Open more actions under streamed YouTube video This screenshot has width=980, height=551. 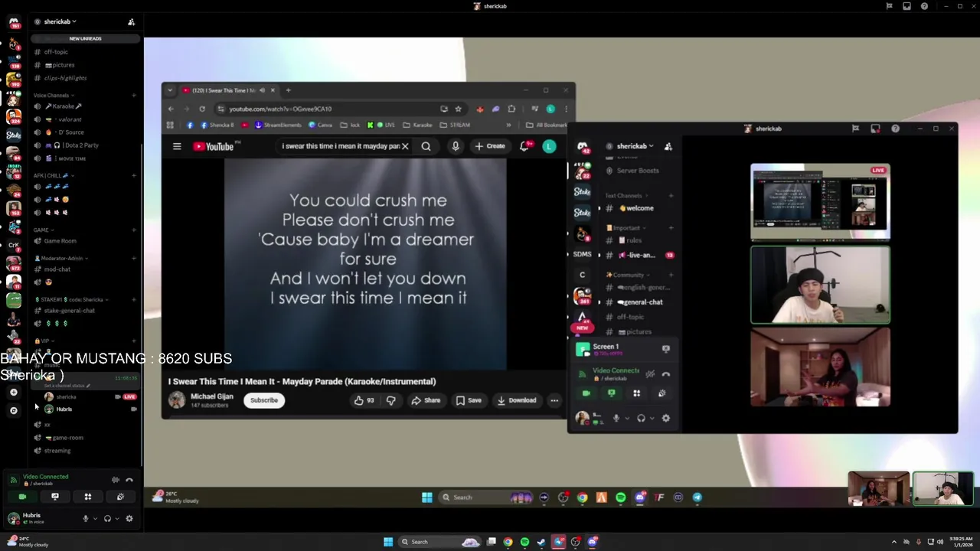coord(554,400)
